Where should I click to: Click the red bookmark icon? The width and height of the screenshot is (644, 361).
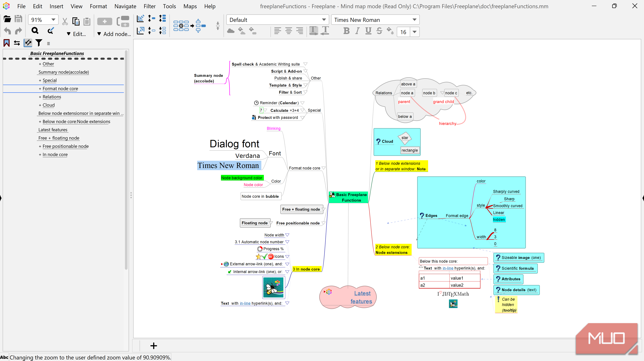[x=7, y=43]
